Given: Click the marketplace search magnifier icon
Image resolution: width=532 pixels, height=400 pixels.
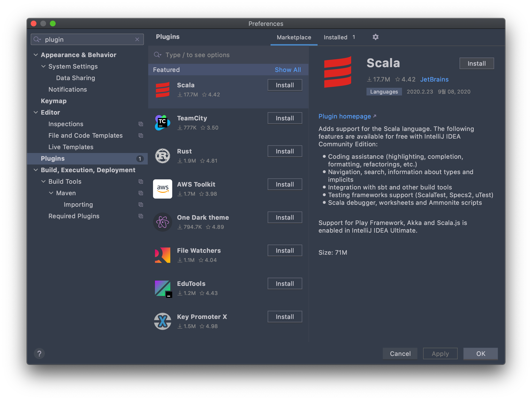Looking at the screenshot, I should click(157, 55).
